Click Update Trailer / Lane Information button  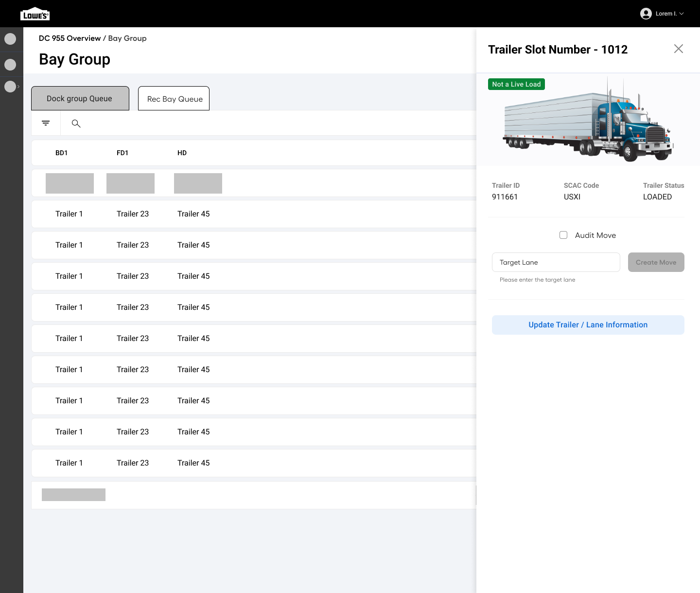pyautogui.click(x=588, y=325)
